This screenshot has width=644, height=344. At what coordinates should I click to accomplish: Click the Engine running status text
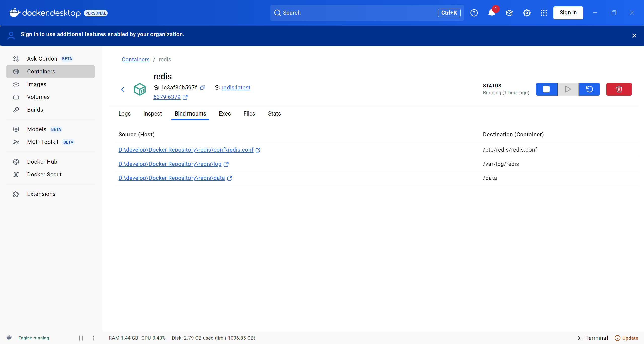point(34,338)
